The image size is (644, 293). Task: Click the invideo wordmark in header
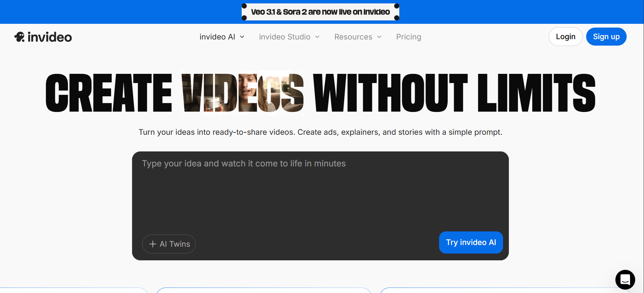click(50, 37)
